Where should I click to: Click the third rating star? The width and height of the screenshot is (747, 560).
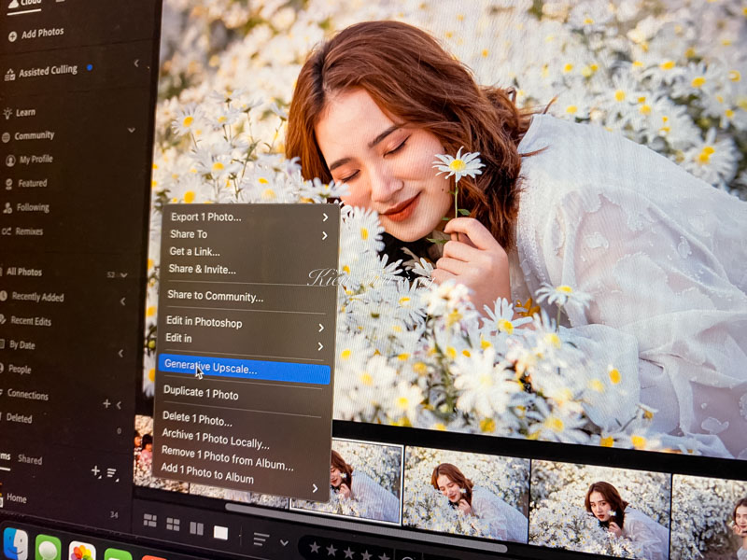[x=348, y=553]
